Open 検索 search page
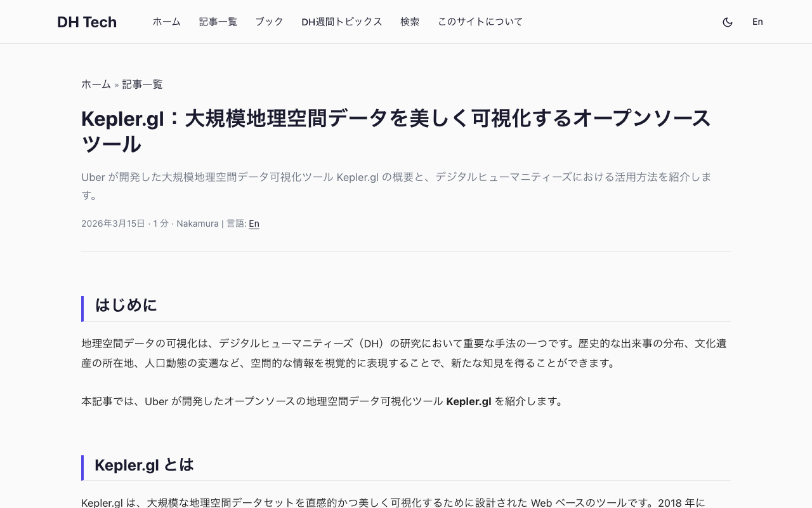The height and width of the screenshot is (508, 812). click(410, 22)
